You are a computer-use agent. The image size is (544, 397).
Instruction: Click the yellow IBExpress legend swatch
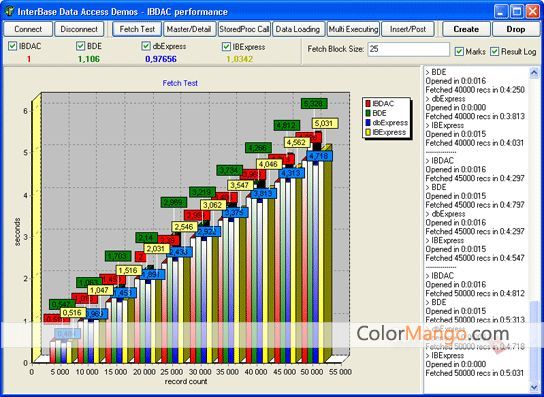tap(368, 132)
